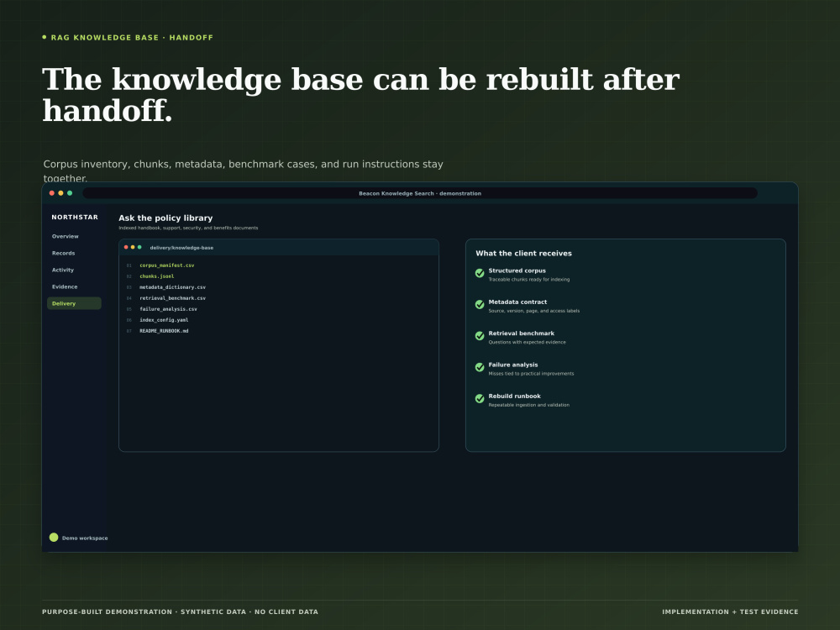
Task: Click the checkmark beside Structured corpus
Action: click(480, 273)
